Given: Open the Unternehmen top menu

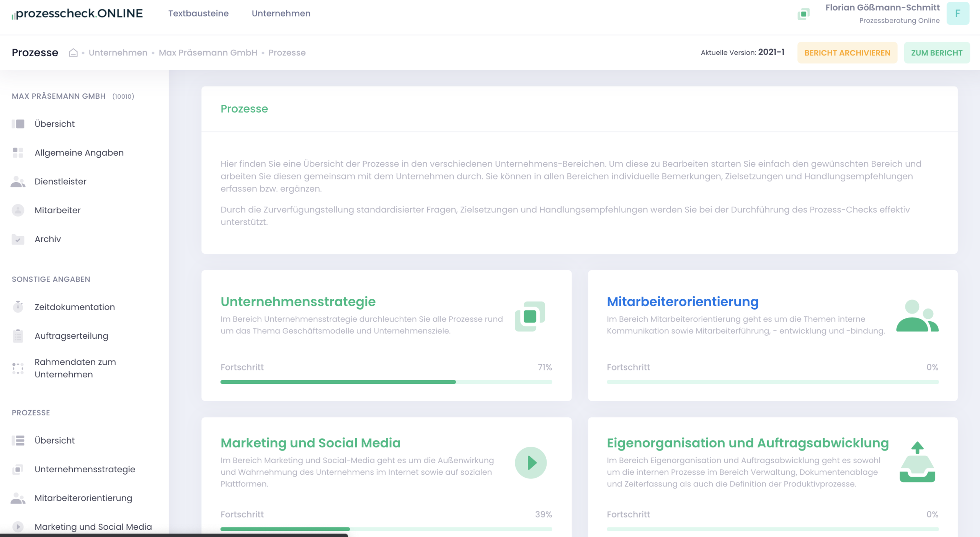Looking at the screenshot, I should (x=281, y=13).
